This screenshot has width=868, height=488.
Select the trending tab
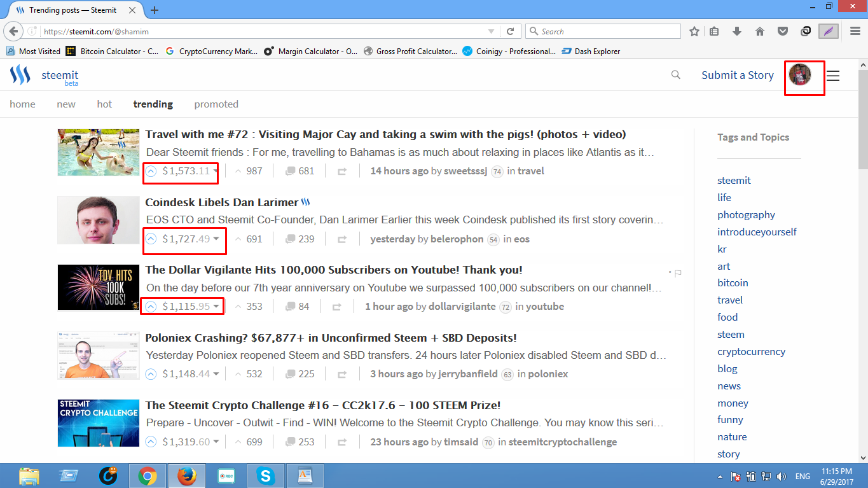coord(153,104)
